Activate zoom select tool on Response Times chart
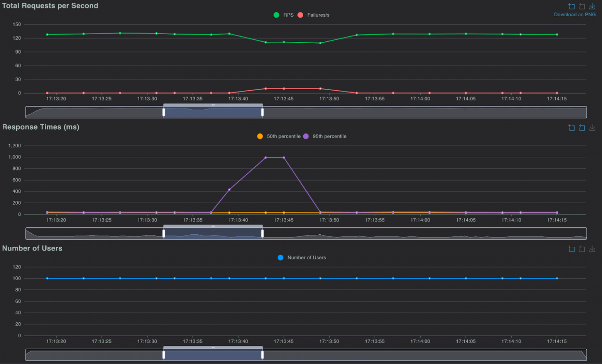Viewport: 602px width, 364px height. coord(572,128)
